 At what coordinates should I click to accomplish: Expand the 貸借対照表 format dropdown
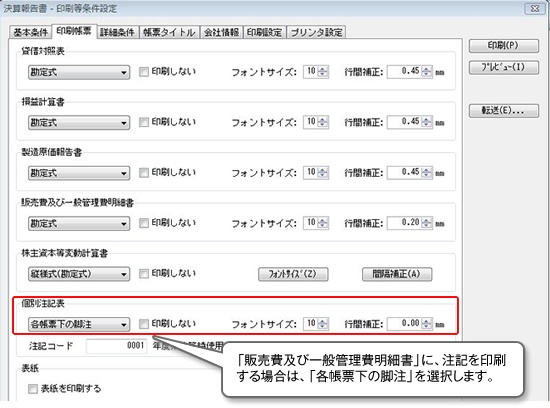tap(79, 72)
